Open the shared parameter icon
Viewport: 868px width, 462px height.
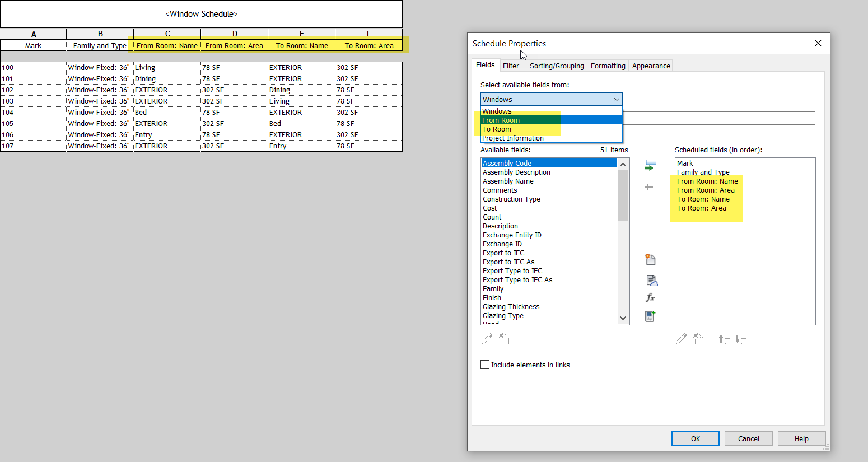[650, 280]
